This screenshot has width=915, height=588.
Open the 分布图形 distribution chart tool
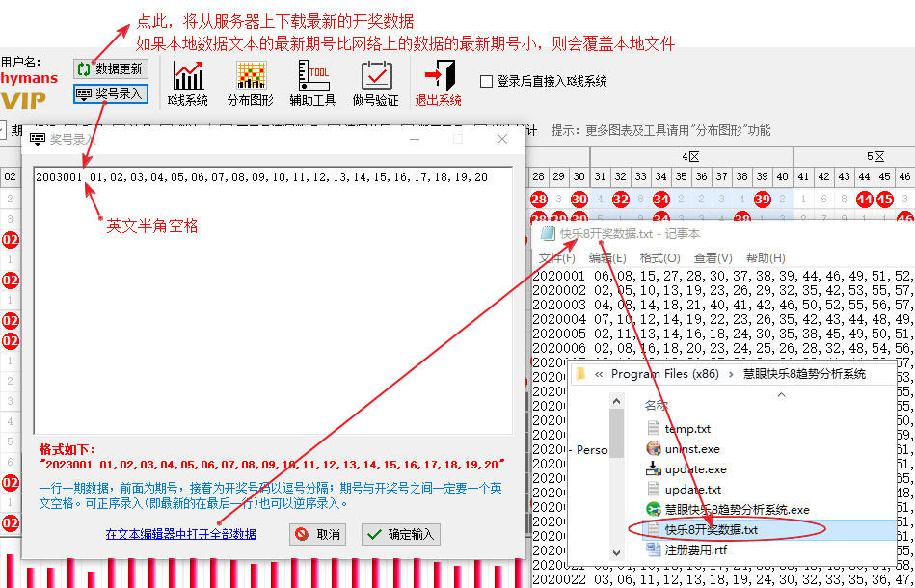point(251,83)
